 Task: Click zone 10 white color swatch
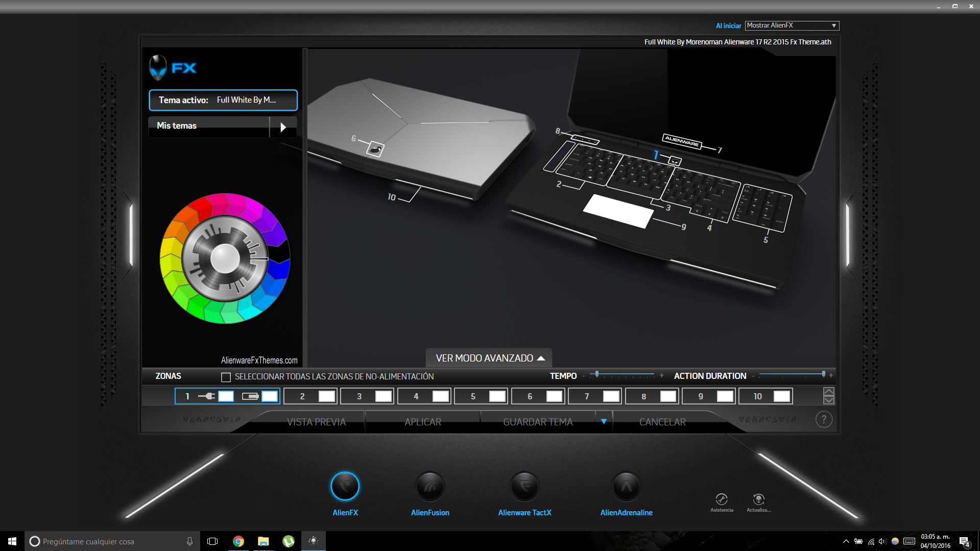[x=782, y=396]
